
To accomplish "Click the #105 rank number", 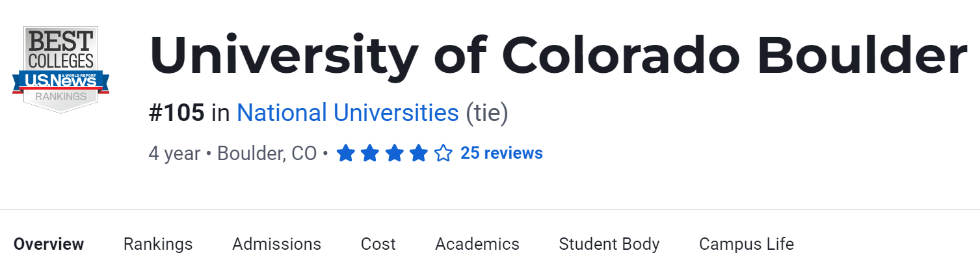I will pos(176,113).
